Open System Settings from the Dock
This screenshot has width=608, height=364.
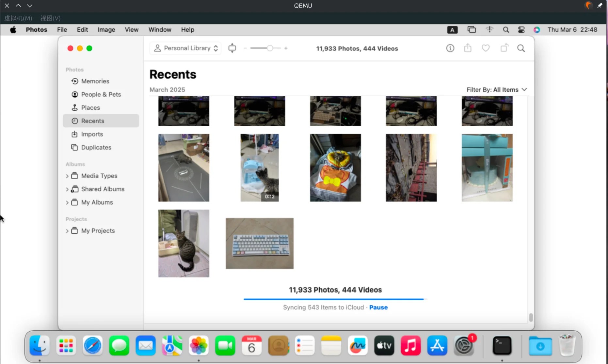[x=464, y=345]
